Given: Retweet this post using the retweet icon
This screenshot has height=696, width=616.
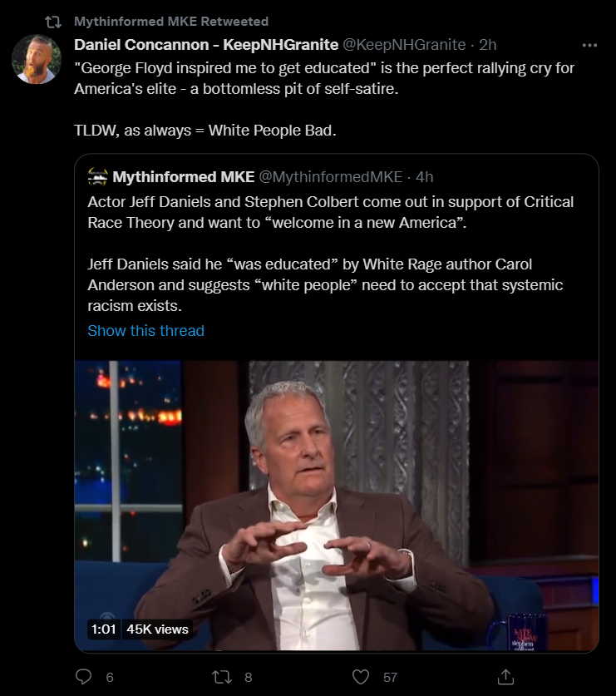Looking at the screenshot, I should [221, 677].
